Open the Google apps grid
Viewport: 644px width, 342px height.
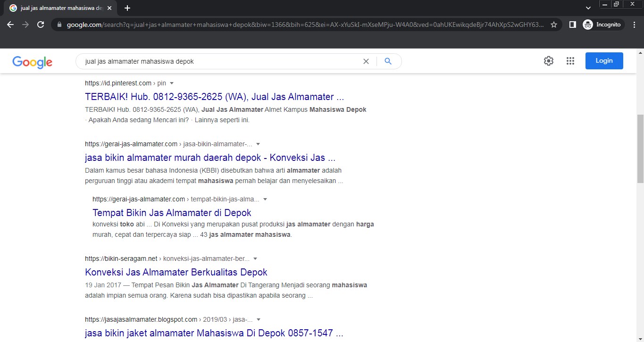570,61
